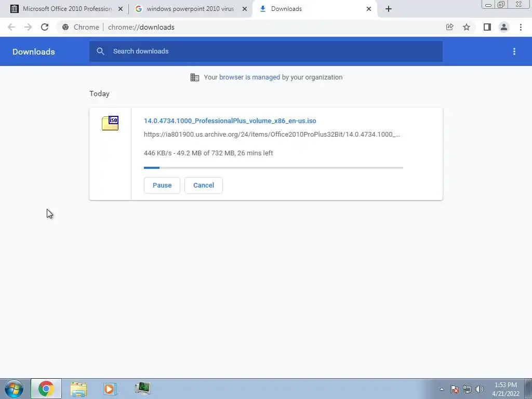Cancel the ISO download
532x399 pixels.
click(204, 185)
